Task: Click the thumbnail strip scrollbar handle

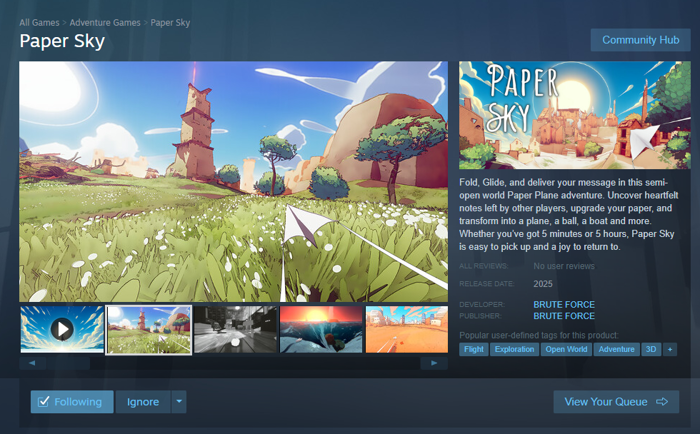Action: (68, 363)
